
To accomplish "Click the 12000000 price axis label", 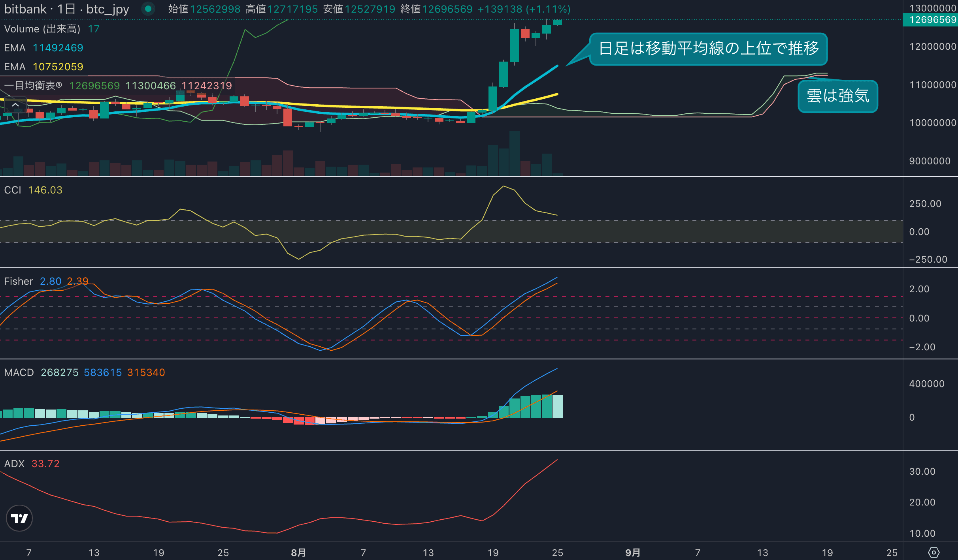I will click(933, 47).
